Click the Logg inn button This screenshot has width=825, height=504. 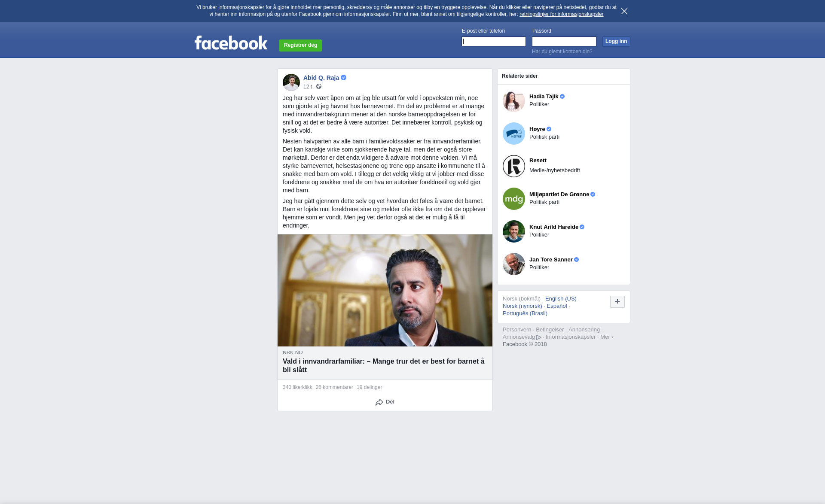616,41
